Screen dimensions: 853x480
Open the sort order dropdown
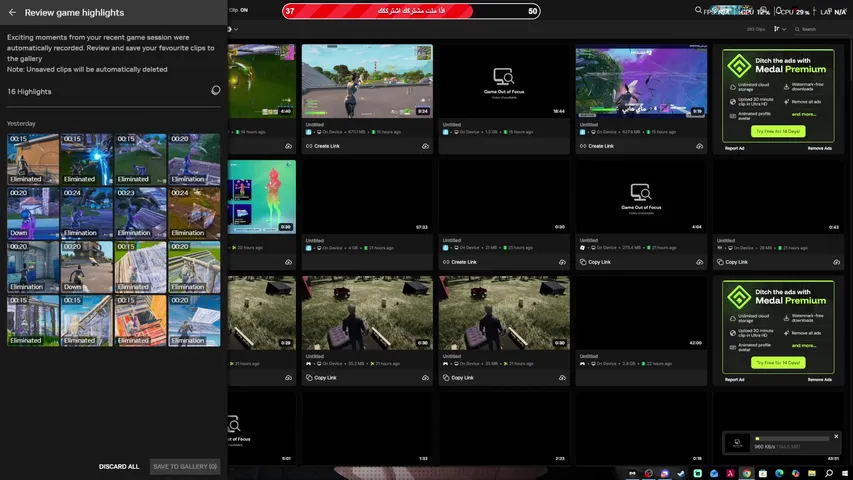coord(780,29)
